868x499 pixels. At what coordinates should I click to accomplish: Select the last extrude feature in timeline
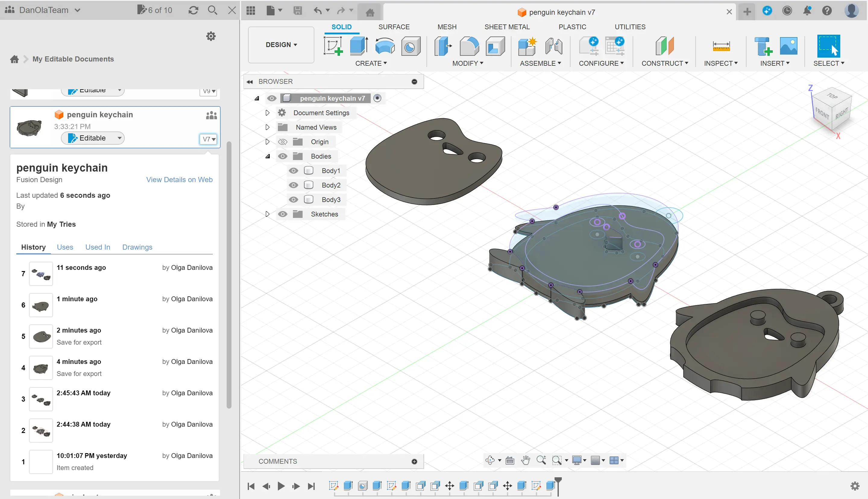click(x=550, y=485)
